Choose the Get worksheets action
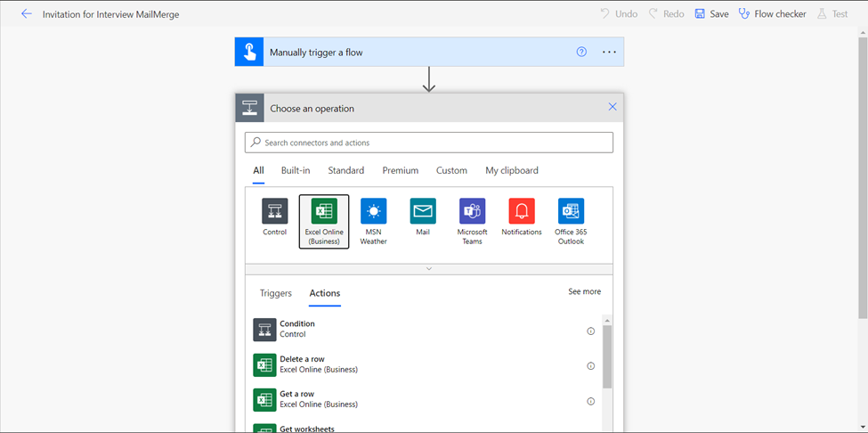Image resolution: width=868 pixels, height=433 pixels. (x=424, y=428)
